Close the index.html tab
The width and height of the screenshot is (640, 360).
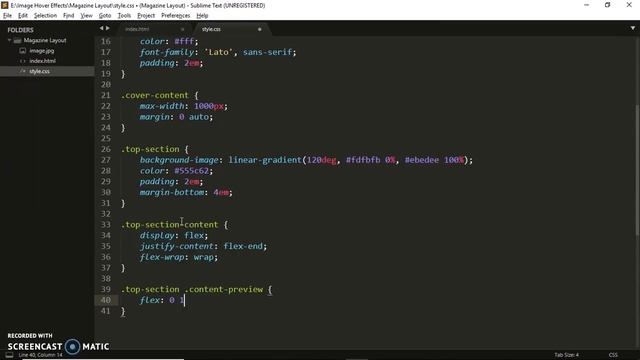click(182, 29)
